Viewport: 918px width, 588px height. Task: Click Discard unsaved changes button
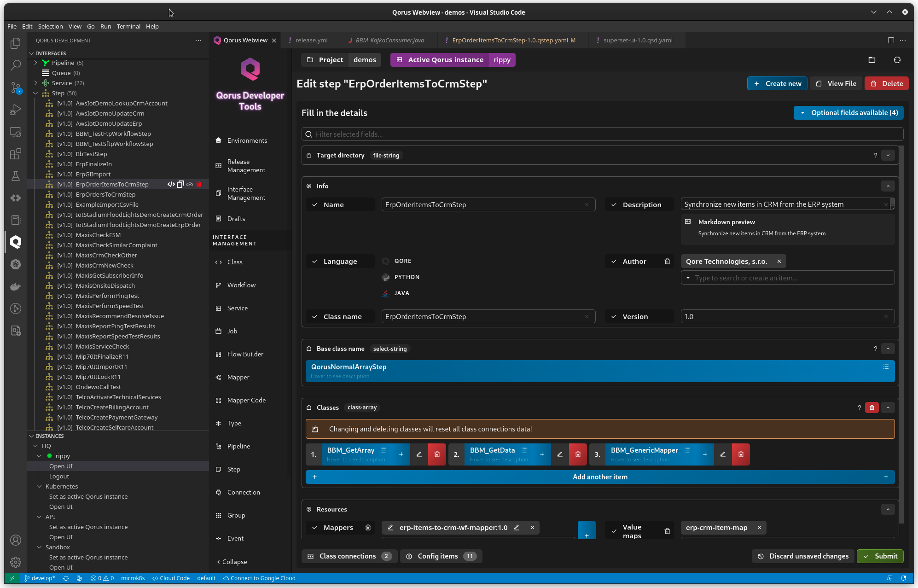(x=803, y=556)
